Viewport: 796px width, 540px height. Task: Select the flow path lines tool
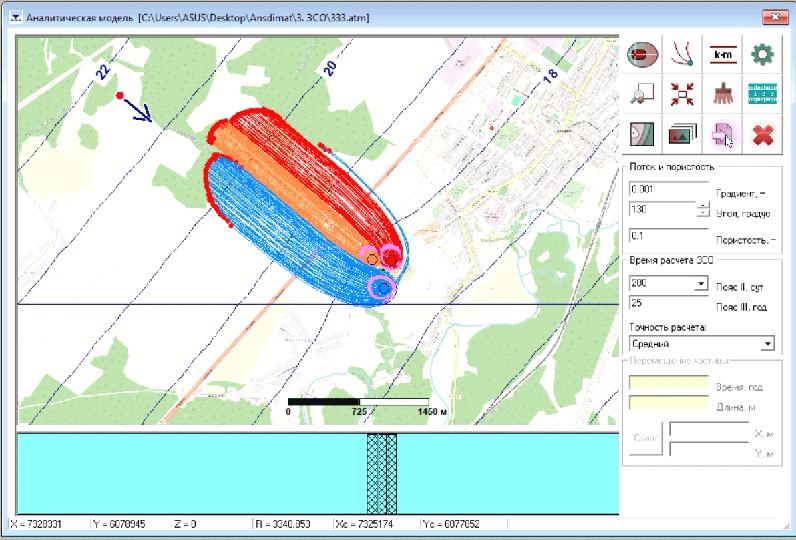(683, 55)
